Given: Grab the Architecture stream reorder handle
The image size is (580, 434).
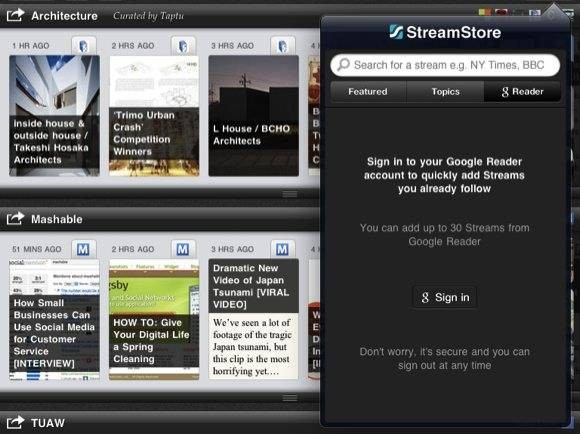Looking at the screenshot, I should [290, 194].
